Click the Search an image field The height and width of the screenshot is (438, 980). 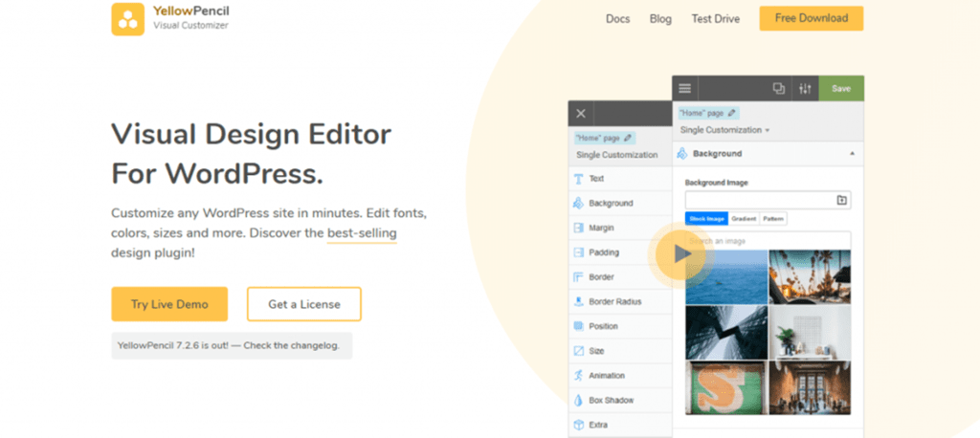tap(768, 241)
